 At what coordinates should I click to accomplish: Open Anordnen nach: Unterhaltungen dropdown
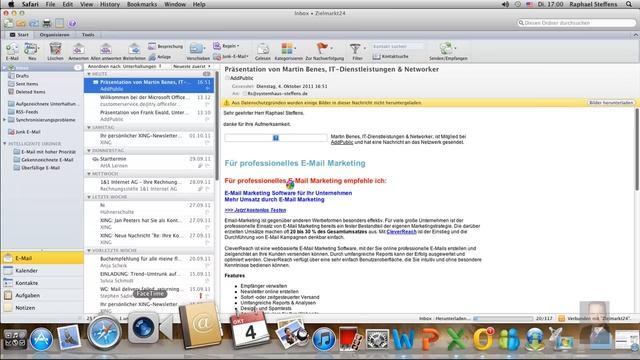tap(124, 66)
